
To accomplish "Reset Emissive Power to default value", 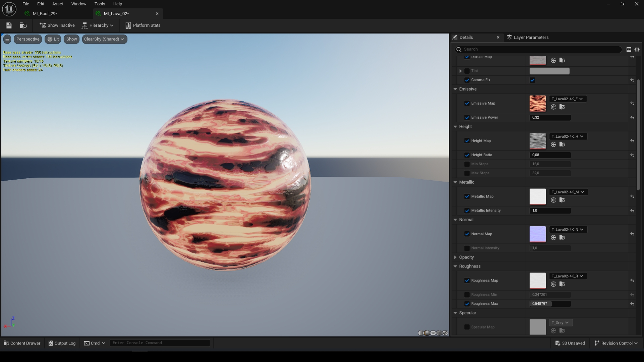I will tap(632, 118).
